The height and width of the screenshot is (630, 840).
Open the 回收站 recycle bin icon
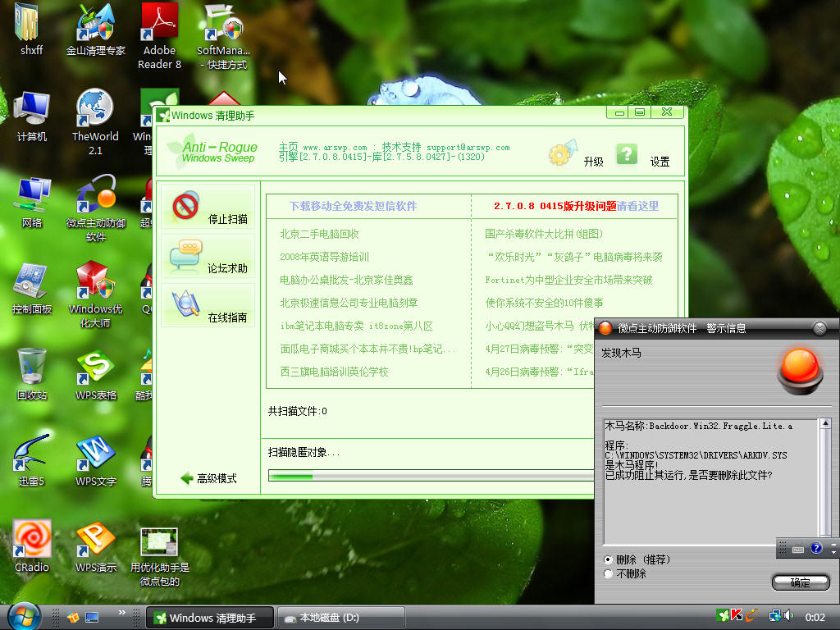click(32, 374)
